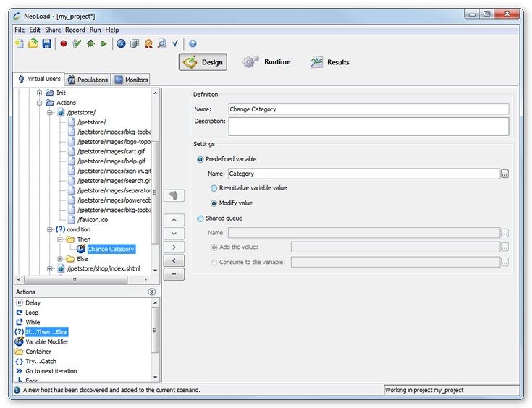532x408 pixels.
Task: Expand the Else folder node
Action: click(x=61, y=259)
